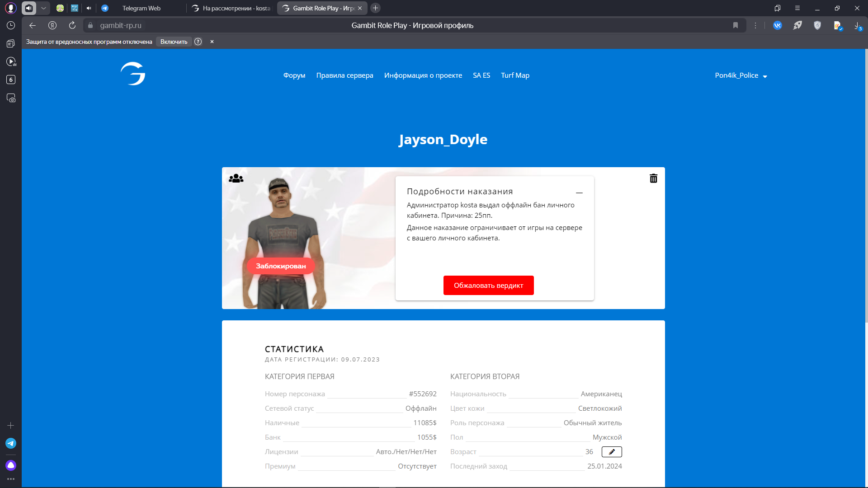Open history clock icon in sidebar
The width and height of the screenshot is (868, 488).
11,25
